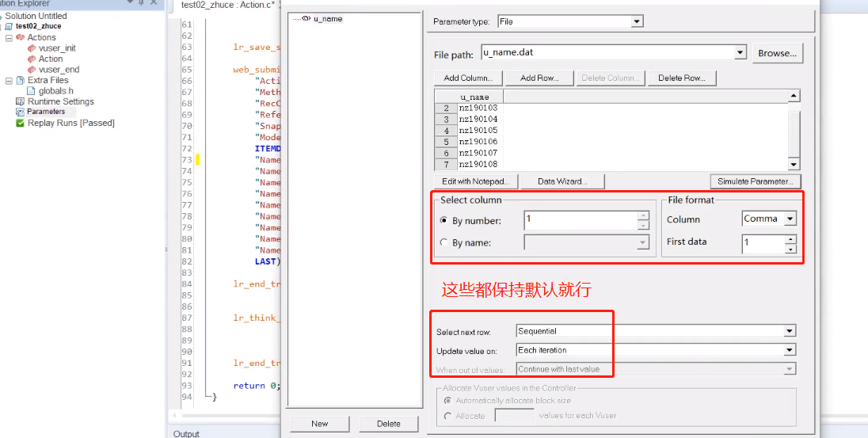Collapse the Extra Files tree node

pyautogui.click(x=9, y=81)
